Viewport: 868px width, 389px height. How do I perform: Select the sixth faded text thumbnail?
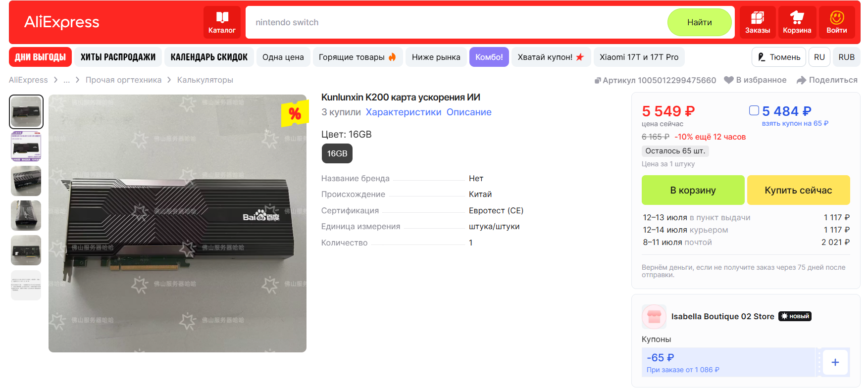(x=26, y=285)
